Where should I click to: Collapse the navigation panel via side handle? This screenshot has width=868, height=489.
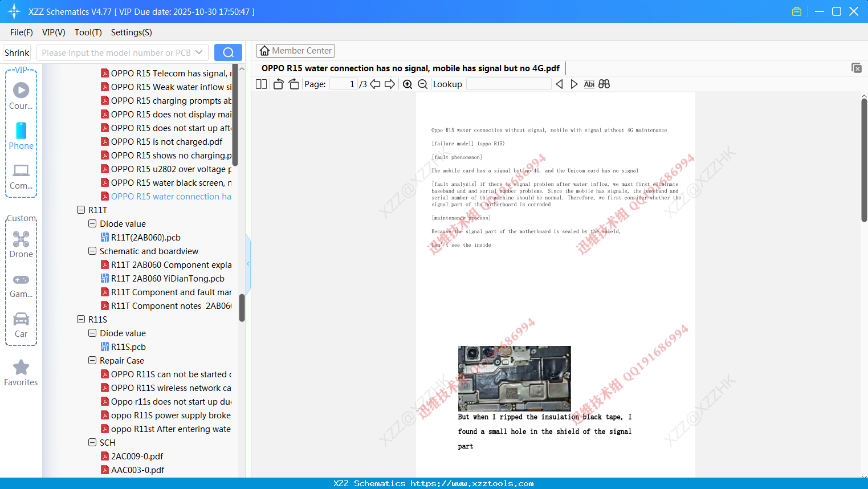248,263
